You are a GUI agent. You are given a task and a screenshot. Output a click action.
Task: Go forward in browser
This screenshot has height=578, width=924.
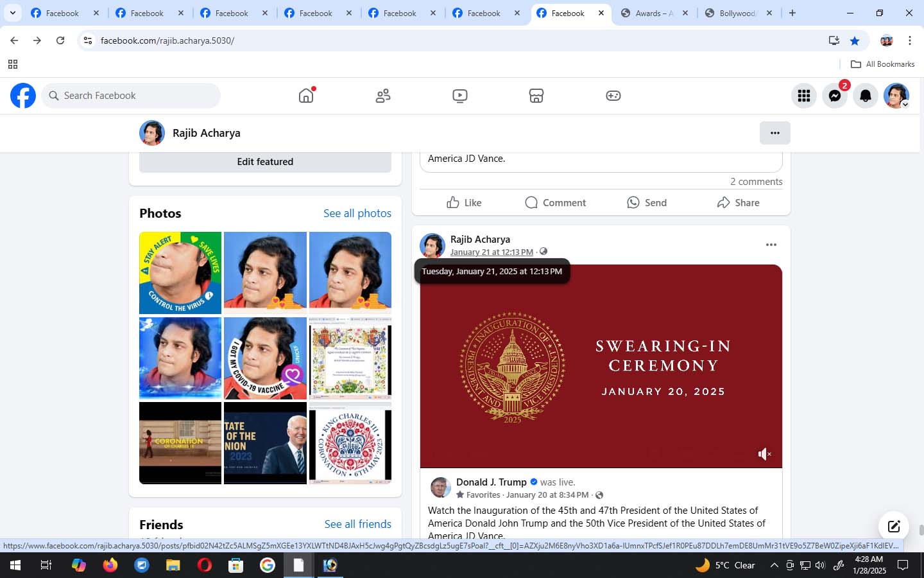point(37,40)
